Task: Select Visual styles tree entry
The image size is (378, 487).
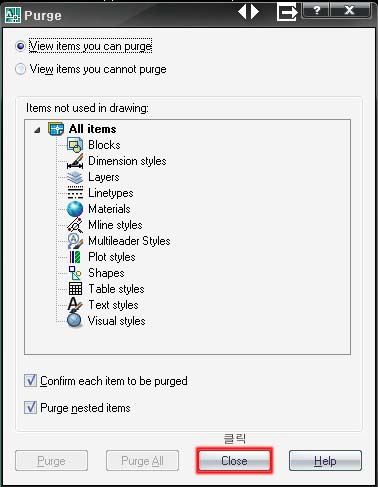Action: pos(117,321)
